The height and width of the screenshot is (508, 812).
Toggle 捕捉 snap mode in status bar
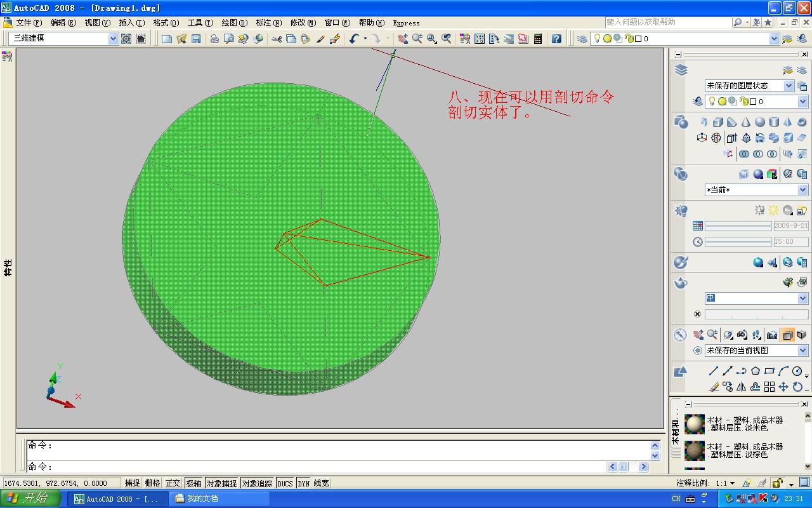tap(132, 483)
